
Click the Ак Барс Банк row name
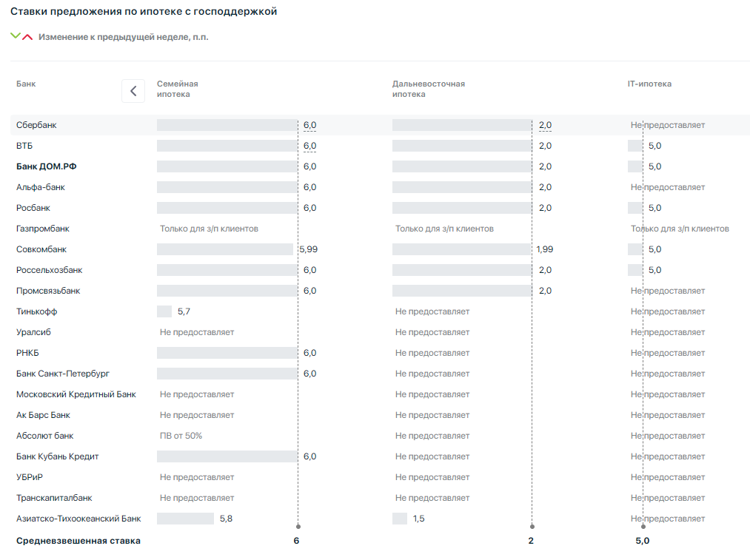click(x=43, y=415)
